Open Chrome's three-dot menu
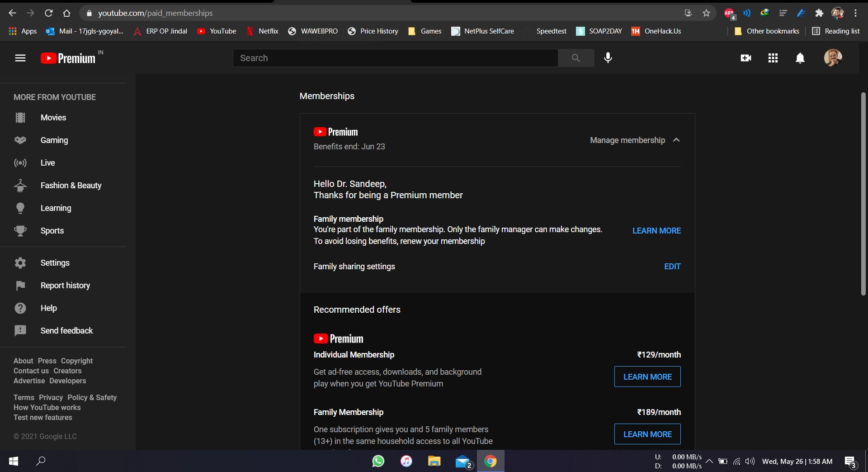This screenshot has width=868, height=472. pos(855,13)
